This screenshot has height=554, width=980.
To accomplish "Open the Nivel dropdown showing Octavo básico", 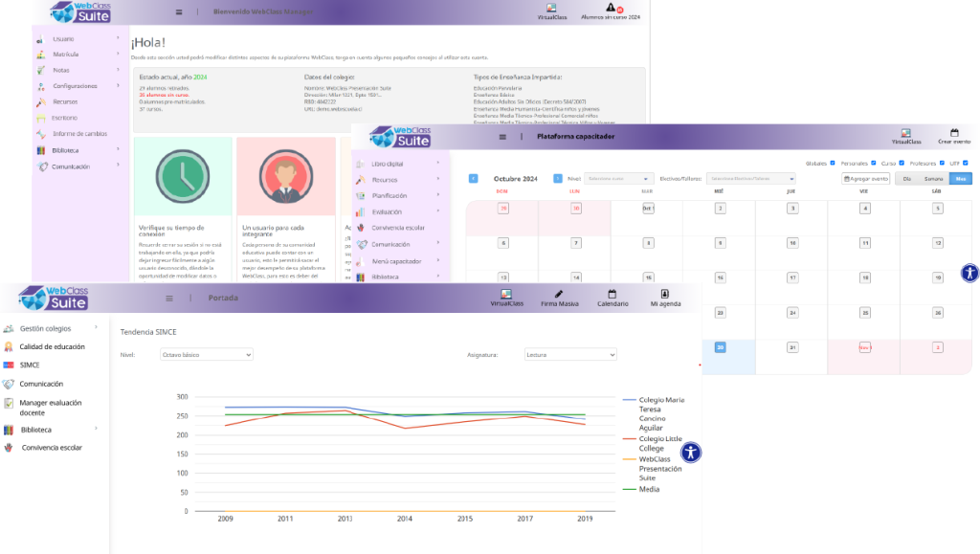I will (207, 355).
